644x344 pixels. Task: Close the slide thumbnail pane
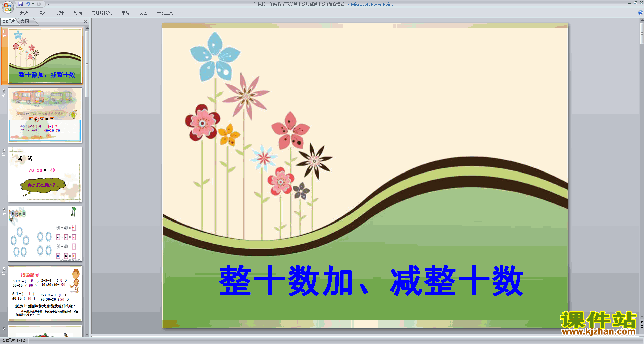click(x=86, y=21)
